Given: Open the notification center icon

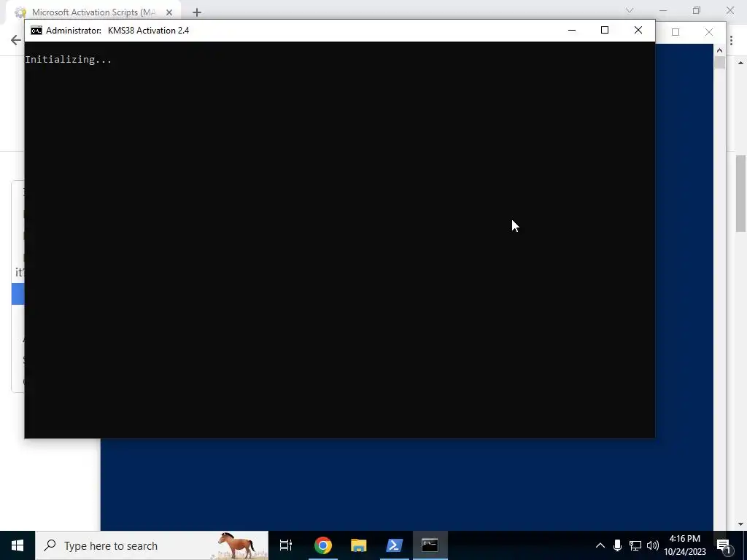Looking at the screenshot, I should (x=723, y=545).
